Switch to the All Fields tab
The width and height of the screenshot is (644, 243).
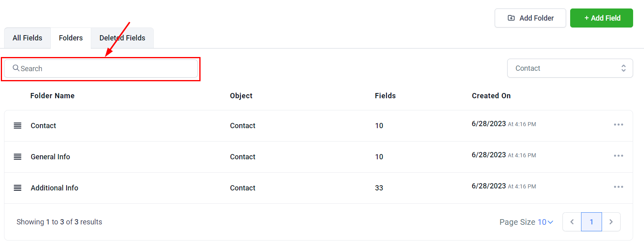[27, 38]
